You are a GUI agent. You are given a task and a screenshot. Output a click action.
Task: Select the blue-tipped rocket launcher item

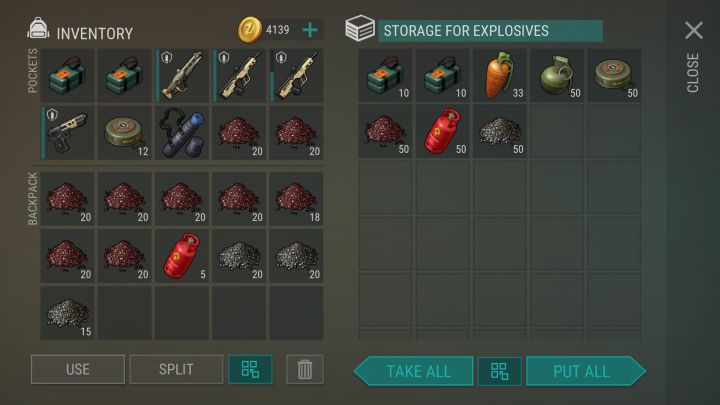click(182, 133)
